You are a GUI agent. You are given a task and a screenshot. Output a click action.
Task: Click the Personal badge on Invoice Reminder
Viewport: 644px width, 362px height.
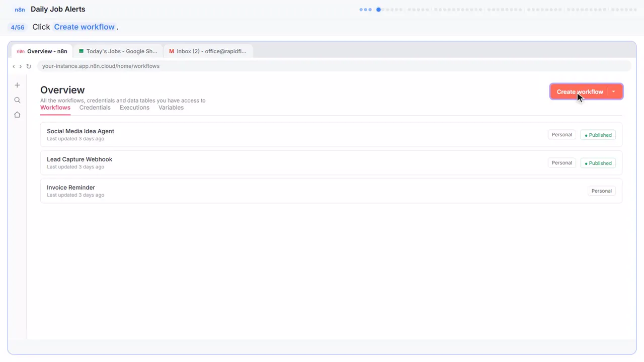tap(602, 191)
